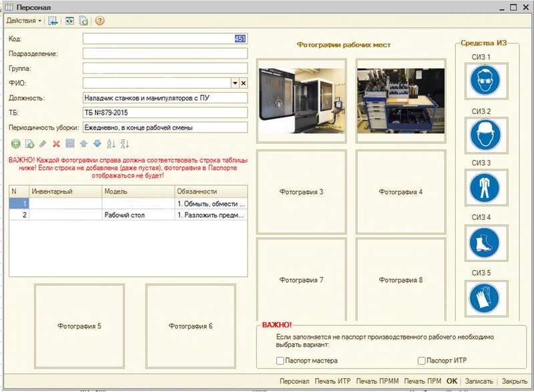Open the CNC machine workplace photo
Image resolution: width=534 pixels, height=392 pixels.
click(x=301, y=100)
